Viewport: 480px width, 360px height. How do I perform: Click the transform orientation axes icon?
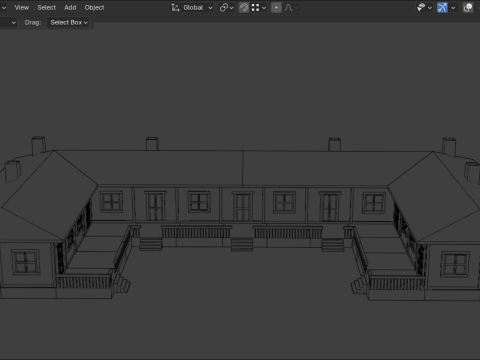click(175, 7)
